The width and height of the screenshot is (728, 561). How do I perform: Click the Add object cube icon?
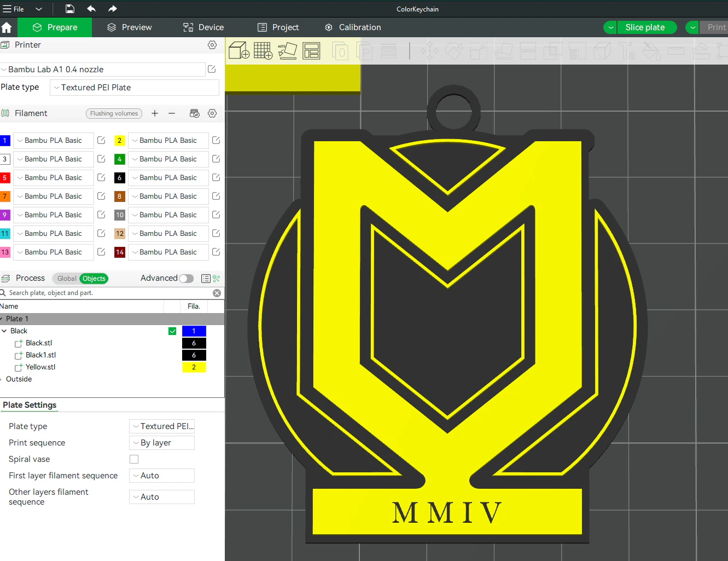tap(239, 51)
